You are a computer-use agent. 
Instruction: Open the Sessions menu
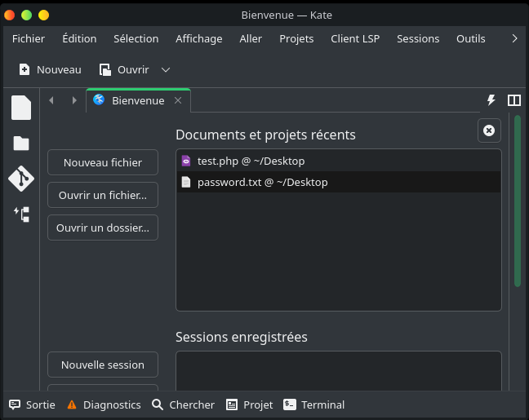[x=418, y=38]
